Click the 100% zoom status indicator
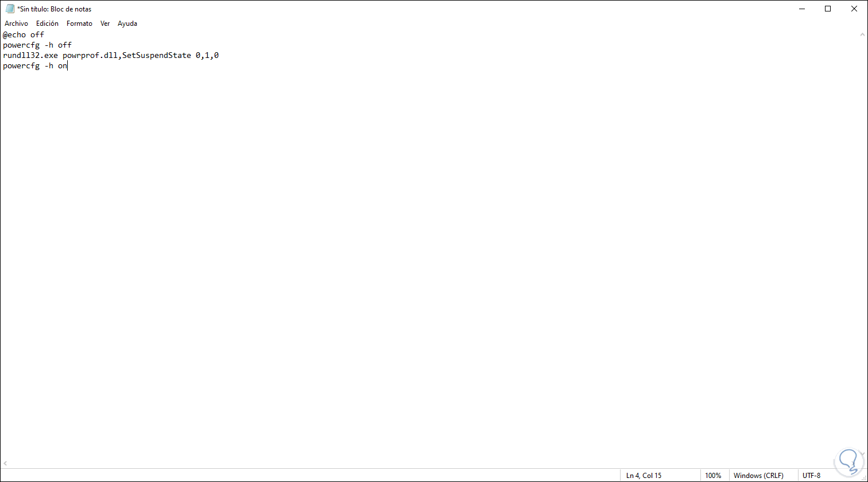The image size is (868, 482). click(x=713, y=476)
